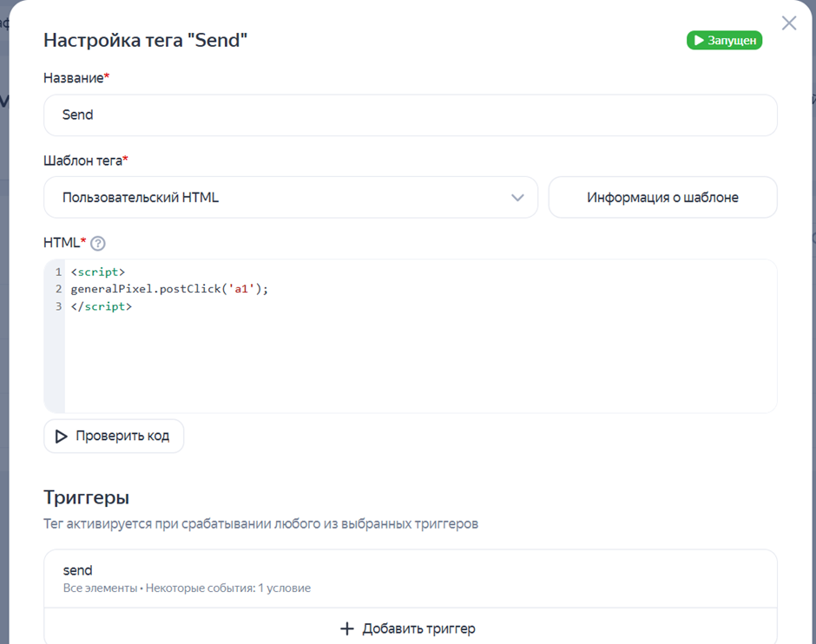The width and height of the screenshot is (816, 644).
Task: Place cursor on the opening <script> line
Action: pyautogui.click(x=98, y=272)
